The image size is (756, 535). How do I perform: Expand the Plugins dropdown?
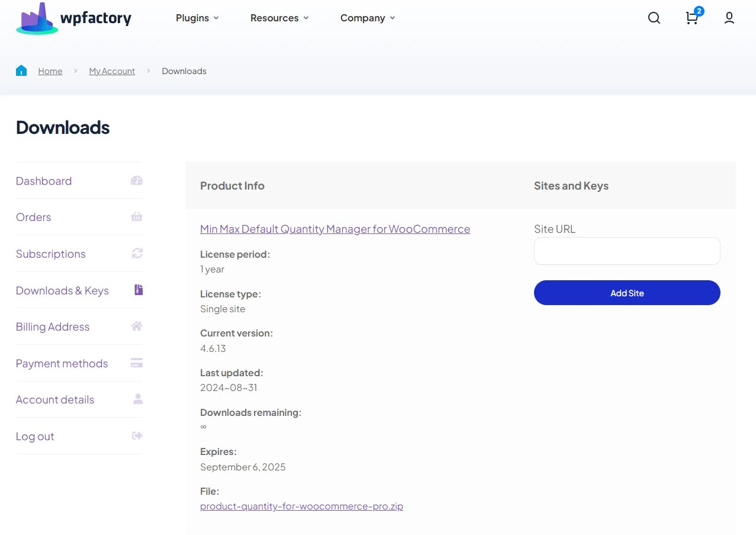pyautogui.click(x=197, y=18)
